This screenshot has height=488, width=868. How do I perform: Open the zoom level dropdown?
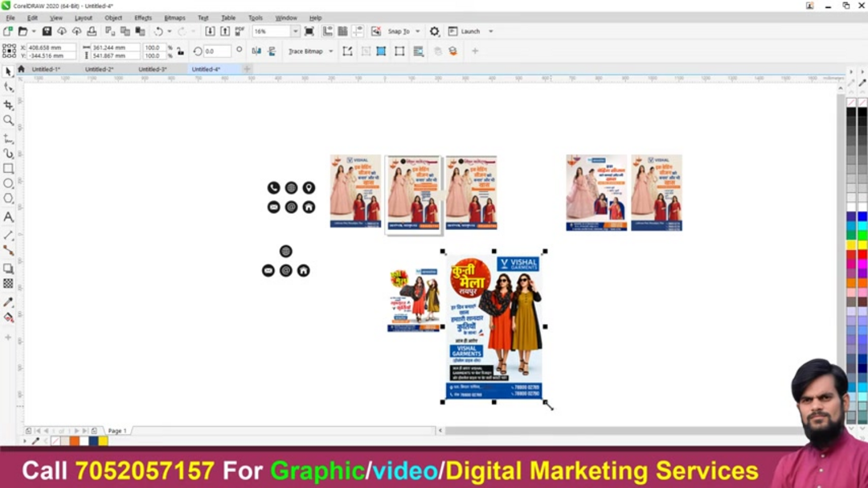click(x=295, y=31)
